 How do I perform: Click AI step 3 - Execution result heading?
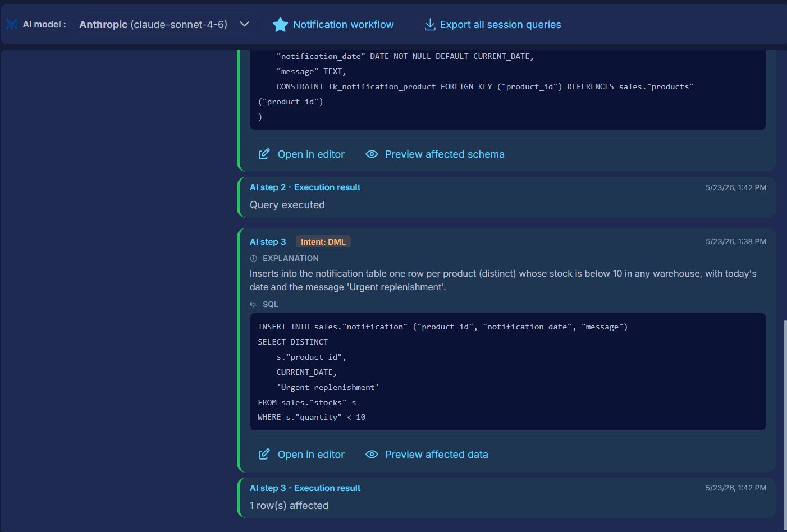tap(305, 488)
